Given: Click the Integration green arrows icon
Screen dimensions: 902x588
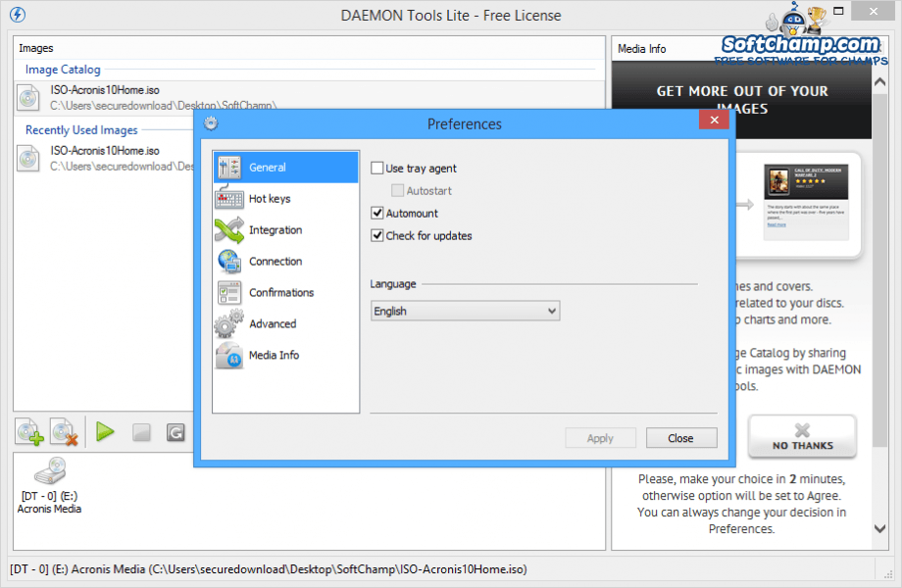Looking at the screenshot, I should [229, 230].
